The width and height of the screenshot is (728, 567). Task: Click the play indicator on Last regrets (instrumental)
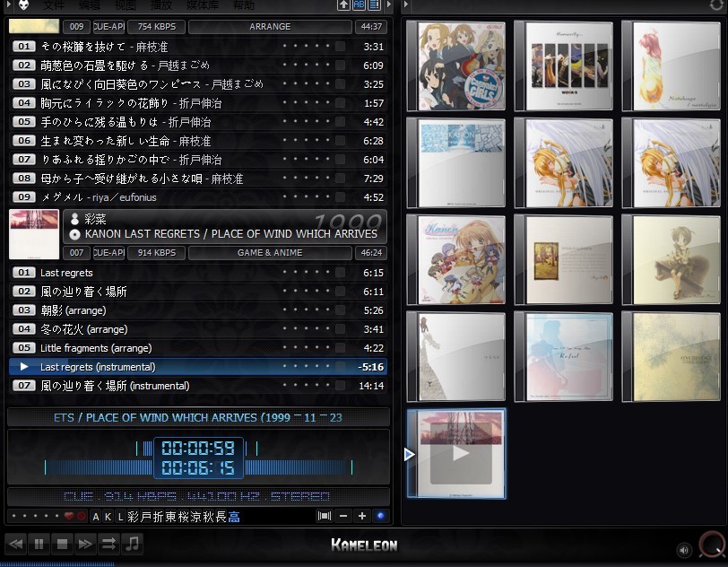24,367
